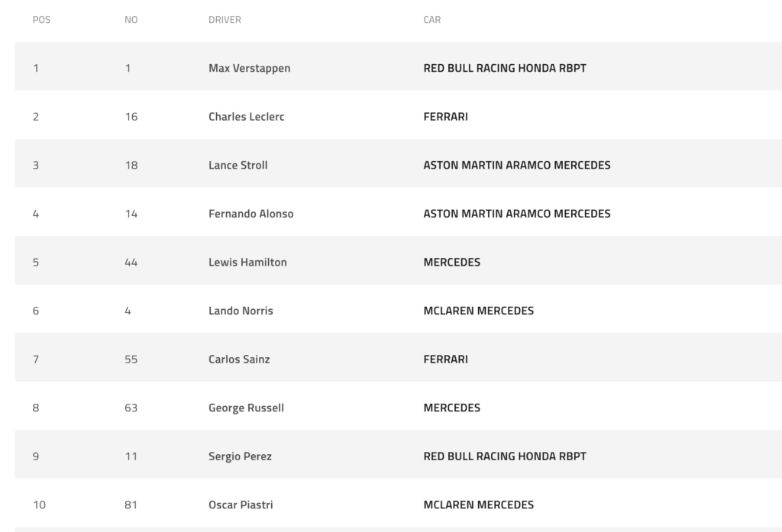The width and height of the screenshot is (782, 532).
Task: Click car number 81 in the table
Action: 131,505
